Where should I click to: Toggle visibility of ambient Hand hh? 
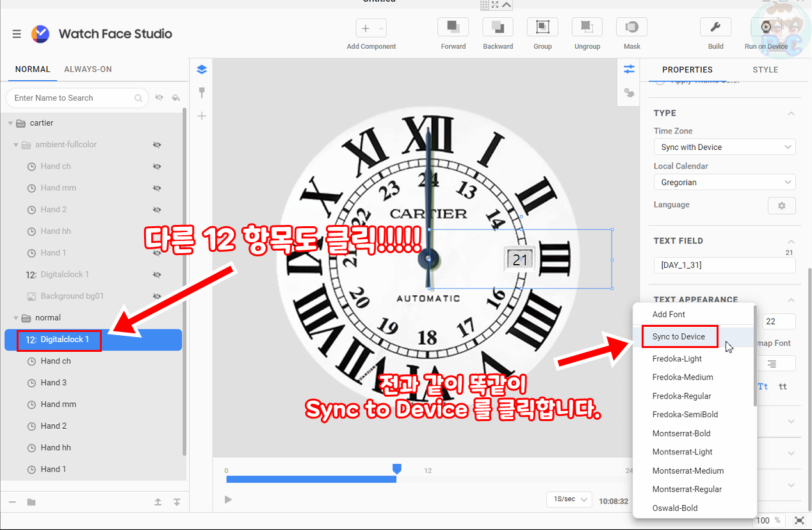pos(157,231)
